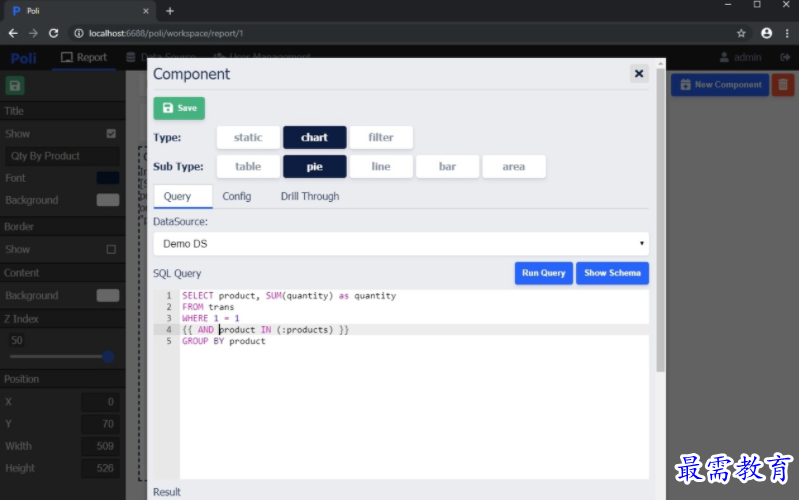Pick the Title Background color swatch
Image resolution: width=799 pixels, height=500 pixels.
(108, 200)
